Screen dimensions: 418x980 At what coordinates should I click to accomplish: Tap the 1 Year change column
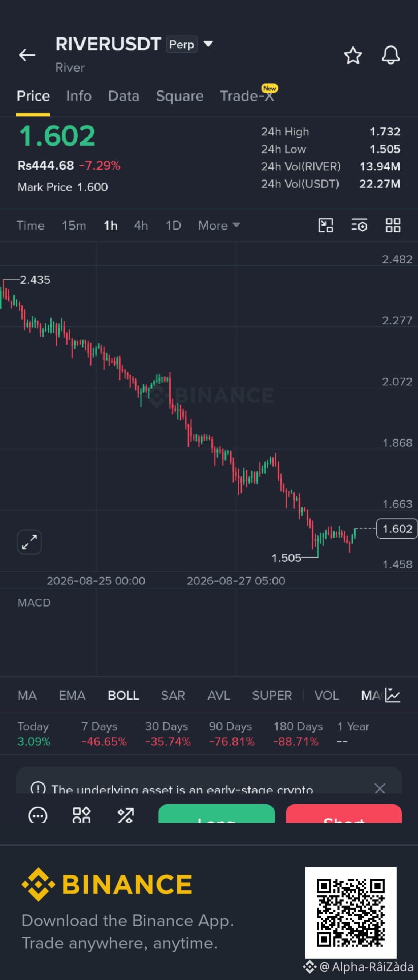point(353,734)
